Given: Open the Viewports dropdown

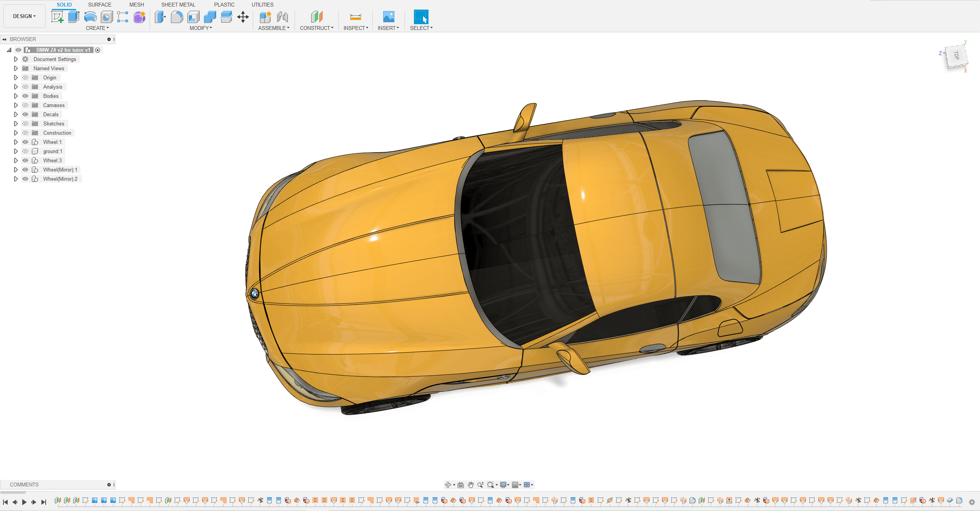Looking at the screenshot, I should 529,485.
